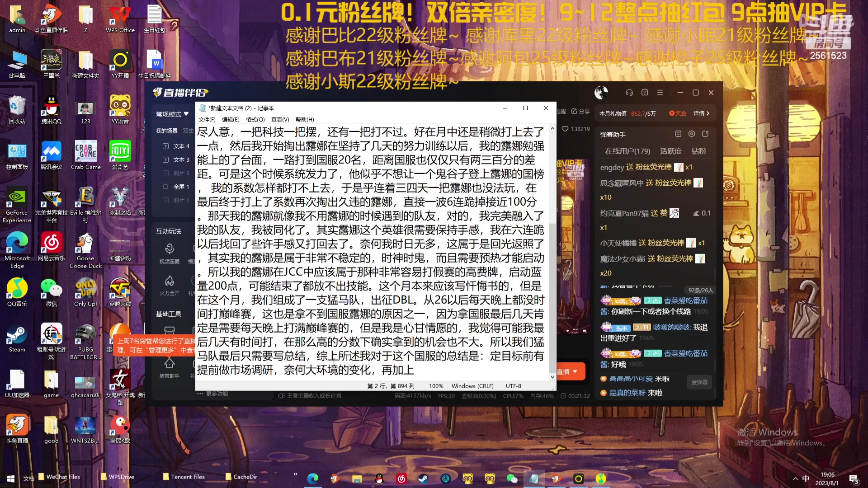
Task: Open the 格式(O) menu in Notepad
Action: tap(255, 119)
